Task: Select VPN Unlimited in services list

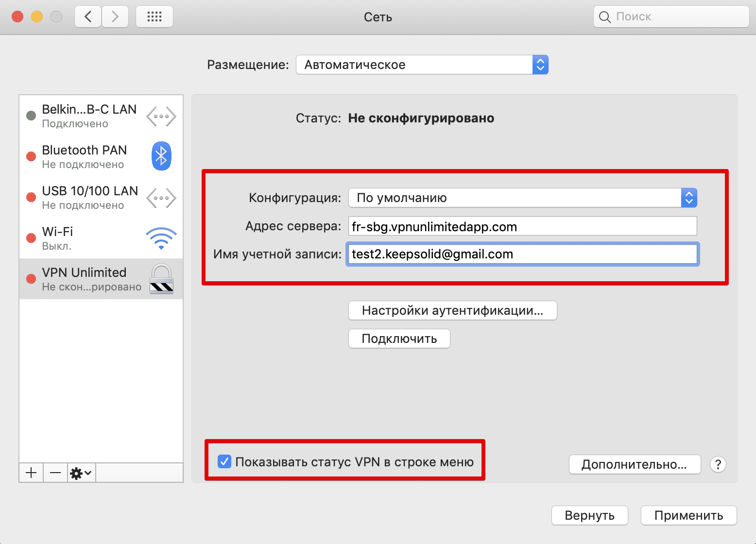Action: [x=83, y=279]
